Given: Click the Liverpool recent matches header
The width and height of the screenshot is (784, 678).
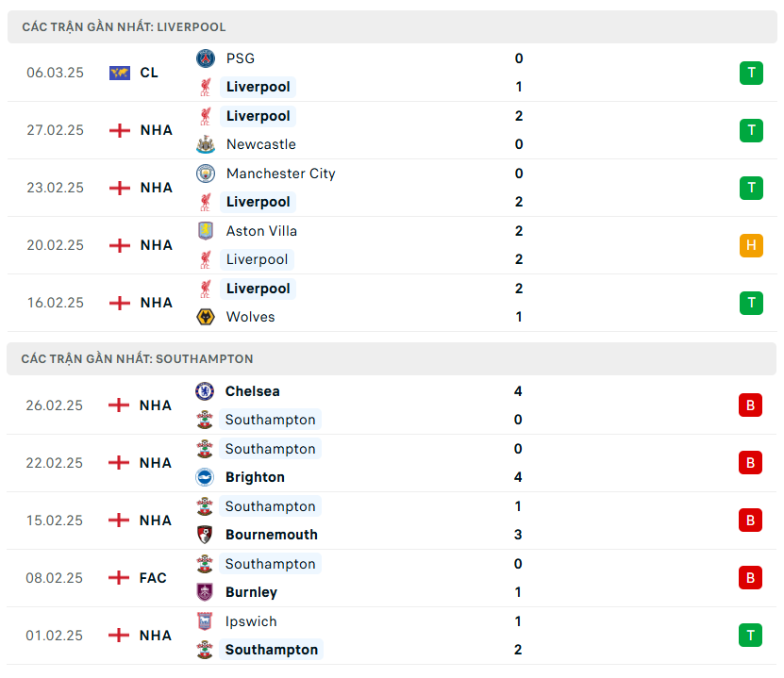Looking at the screenshot, I should pyautogui.click(x=124, y=27).
